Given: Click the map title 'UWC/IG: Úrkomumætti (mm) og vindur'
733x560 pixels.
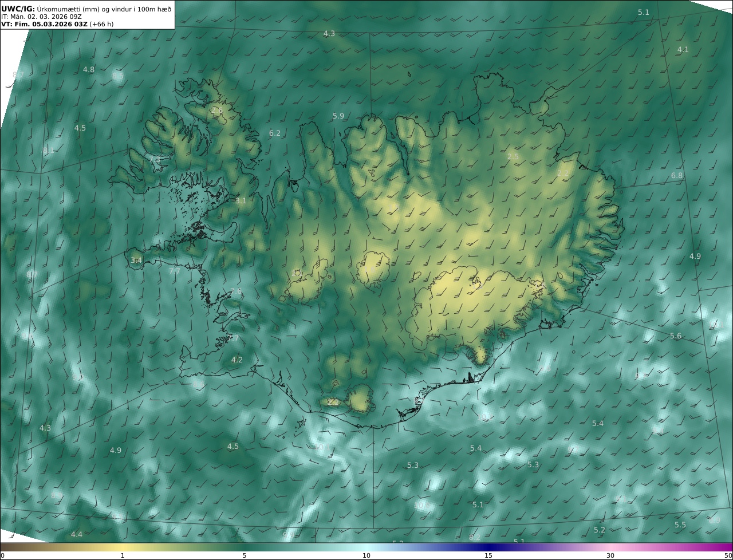Looking at the screenshot, I should pos(86,9).
